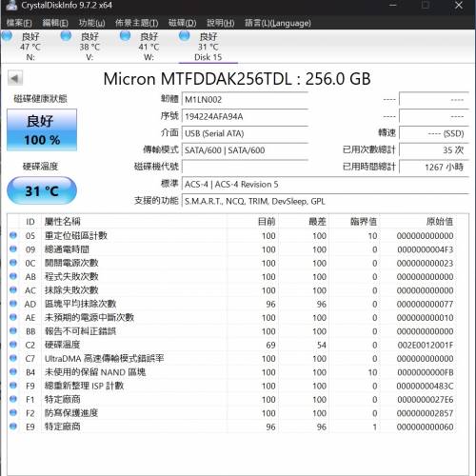Click the 原始值 column header
Screen dimensions: 476x476
pyautogui.click(x=440, y=222)
